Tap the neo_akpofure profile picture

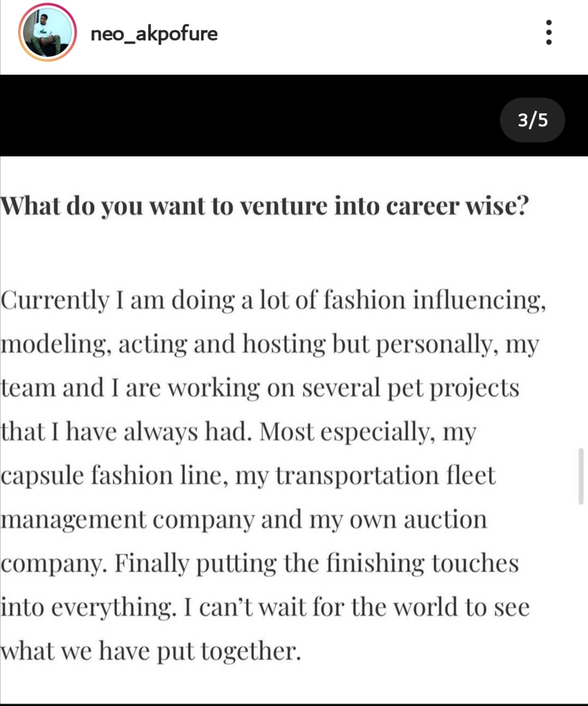(47, 33)
